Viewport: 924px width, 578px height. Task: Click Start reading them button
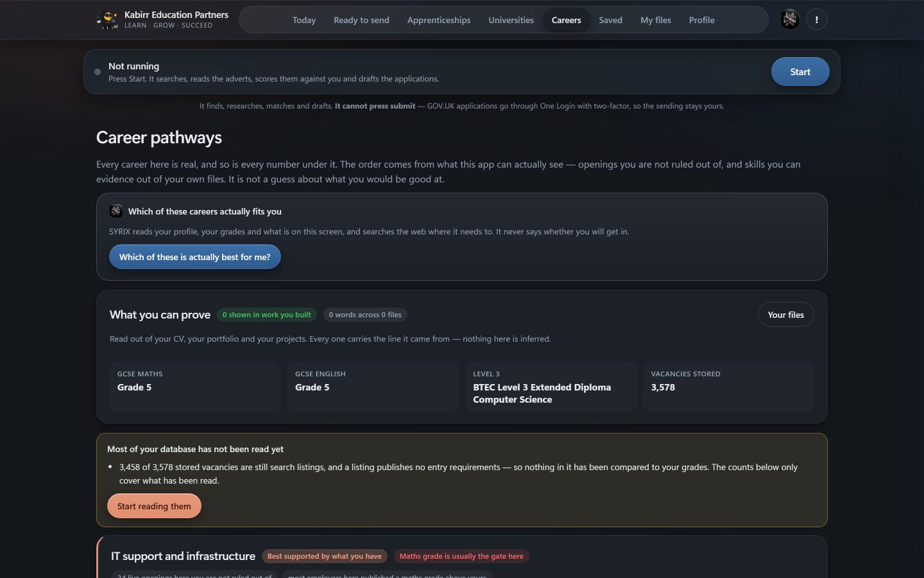pyautogui.click(x=154, y=506)
